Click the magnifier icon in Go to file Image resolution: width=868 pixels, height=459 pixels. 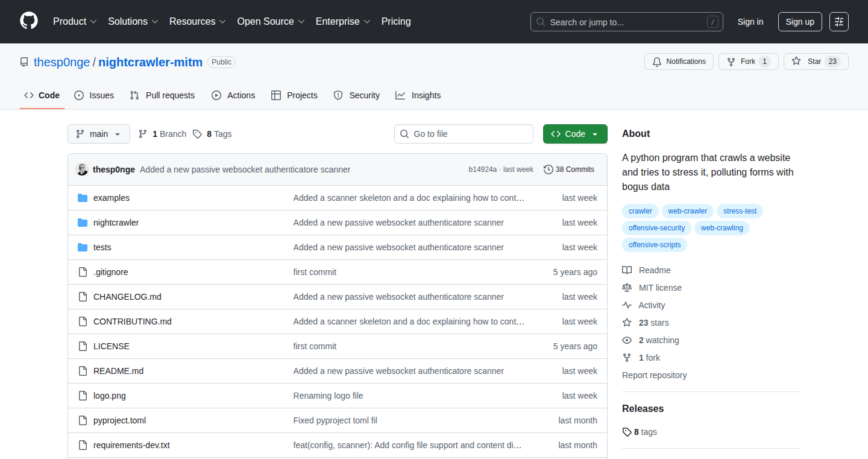(x=404, y=134)
